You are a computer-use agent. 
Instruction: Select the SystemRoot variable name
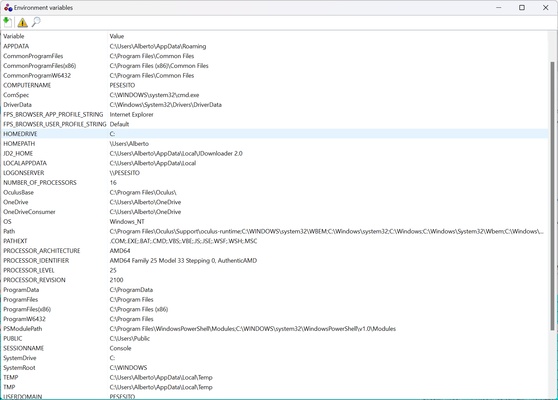coord(19,368)
